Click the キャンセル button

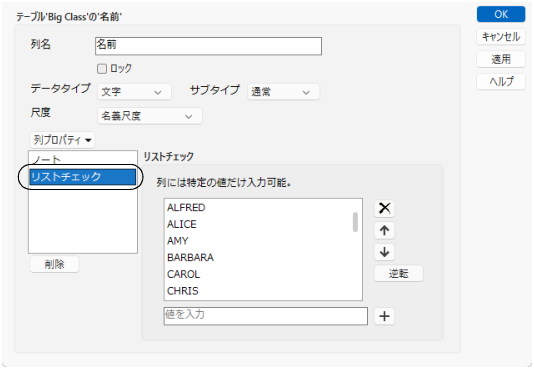(501, 37)
